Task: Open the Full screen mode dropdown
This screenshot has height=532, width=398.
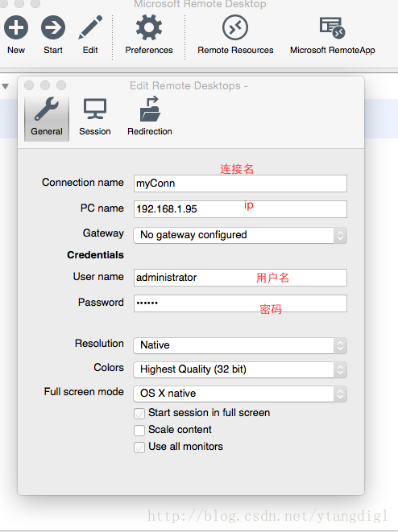Action: (240, 394)
